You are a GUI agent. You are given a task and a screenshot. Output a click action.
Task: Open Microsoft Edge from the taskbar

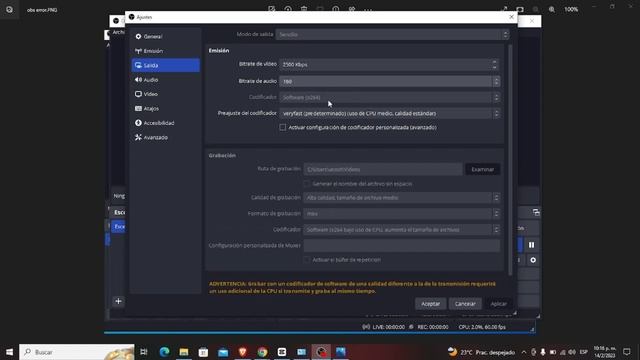pyautogui.click(x=164, y=352)
